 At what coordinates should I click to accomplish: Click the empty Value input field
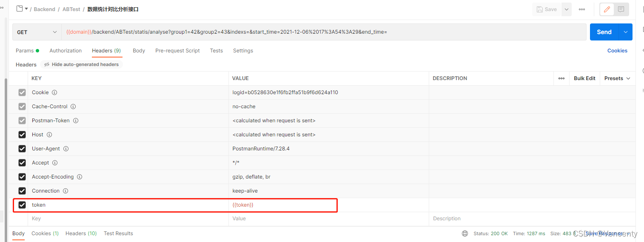pos(329,219)
